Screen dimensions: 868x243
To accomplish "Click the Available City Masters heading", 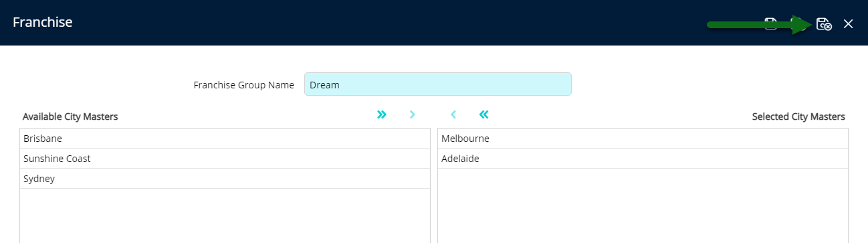I will click(70, 116).
